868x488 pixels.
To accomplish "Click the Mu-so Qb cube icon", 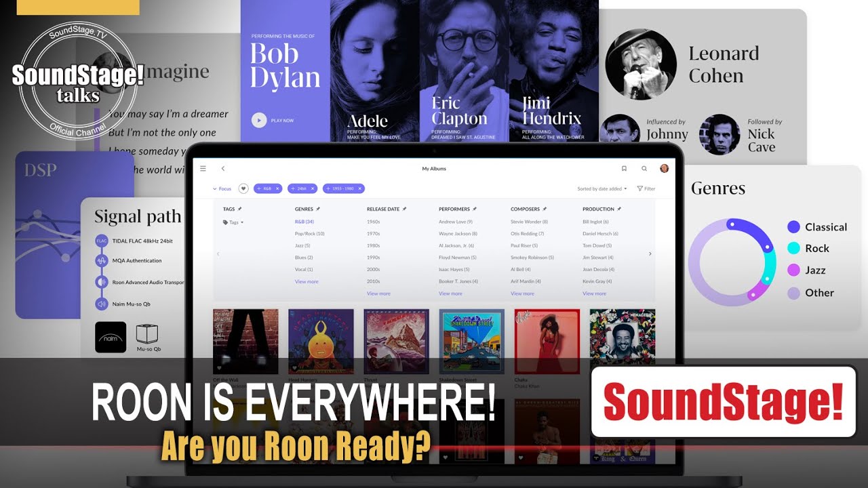I will (x=147, y=333).
